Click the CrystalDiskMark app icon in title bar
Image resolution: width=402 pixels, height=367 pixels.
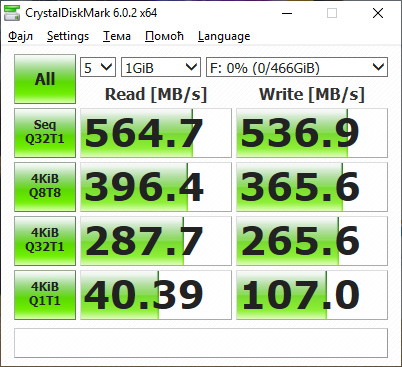(x=12, y=13)
